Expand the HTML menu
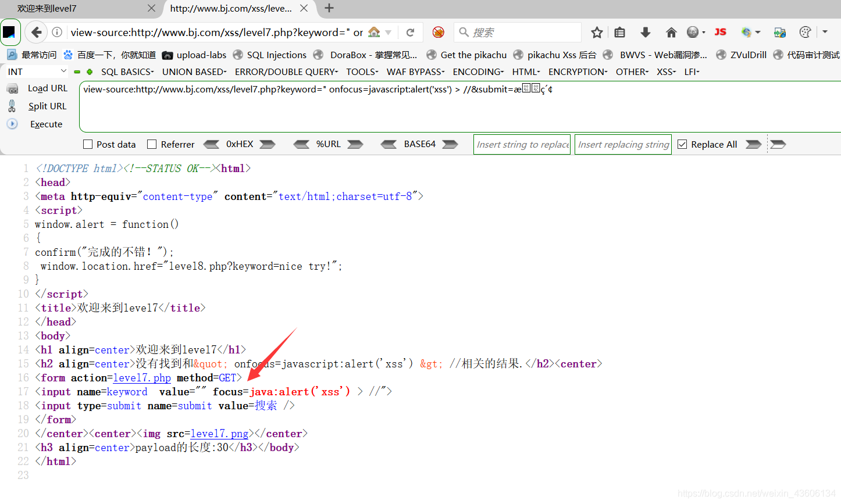 pos(526,72)
